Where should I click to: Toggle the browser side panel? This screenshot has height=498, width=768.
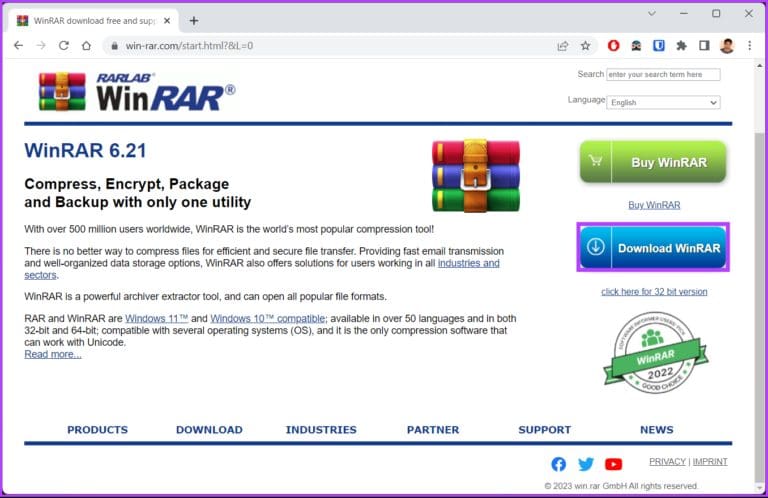click(x=704, y=46)
